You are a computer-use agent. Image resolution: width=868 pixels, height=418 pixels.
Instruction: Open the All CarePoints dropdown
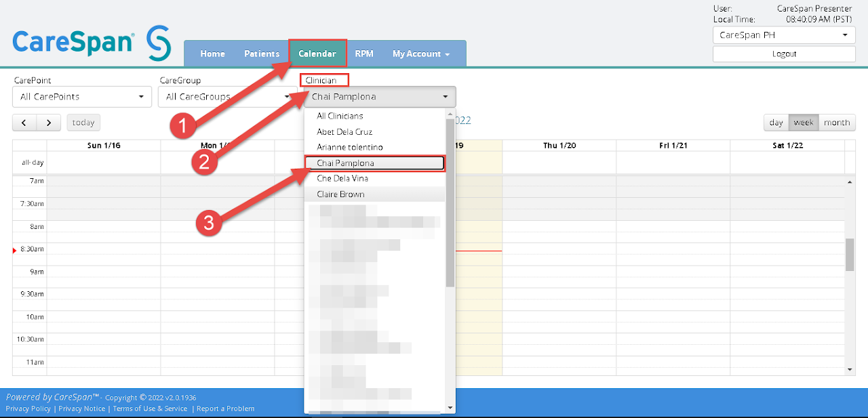(82, 97)
